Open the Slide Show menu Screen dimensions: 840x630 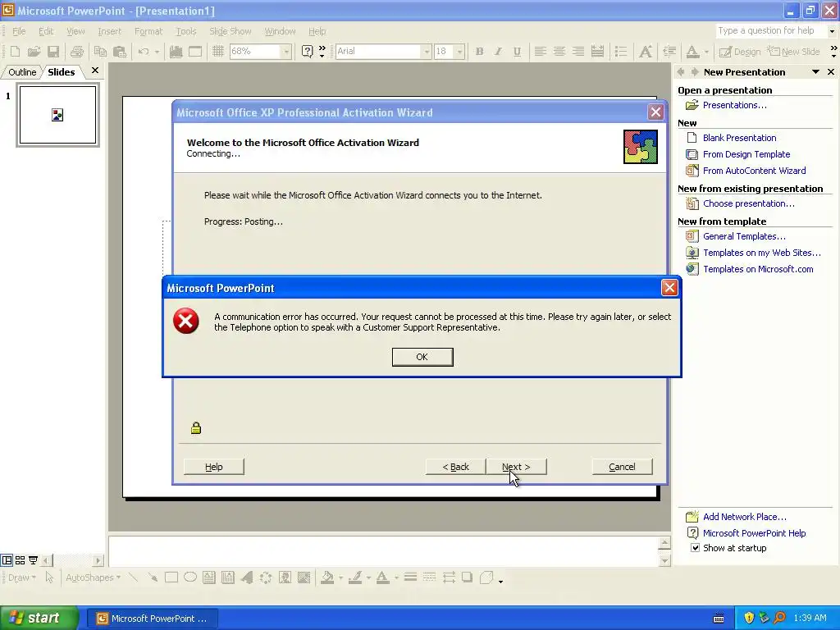231,31
